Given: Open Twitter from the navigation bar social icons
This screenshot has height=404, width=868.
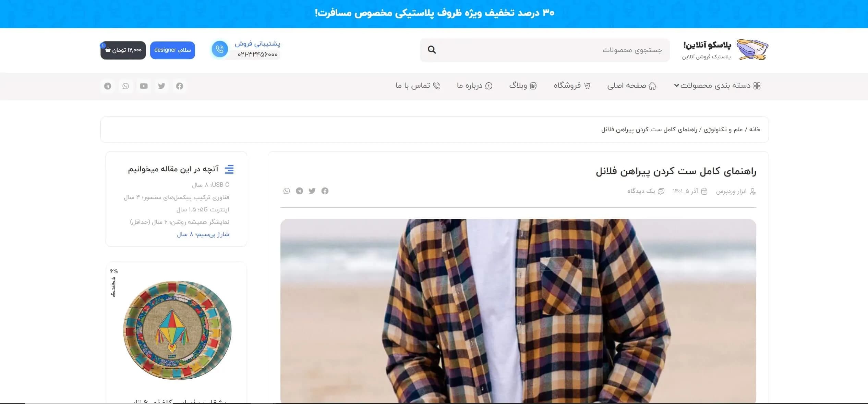Looking at the screenshot, I should pos(161,86).
